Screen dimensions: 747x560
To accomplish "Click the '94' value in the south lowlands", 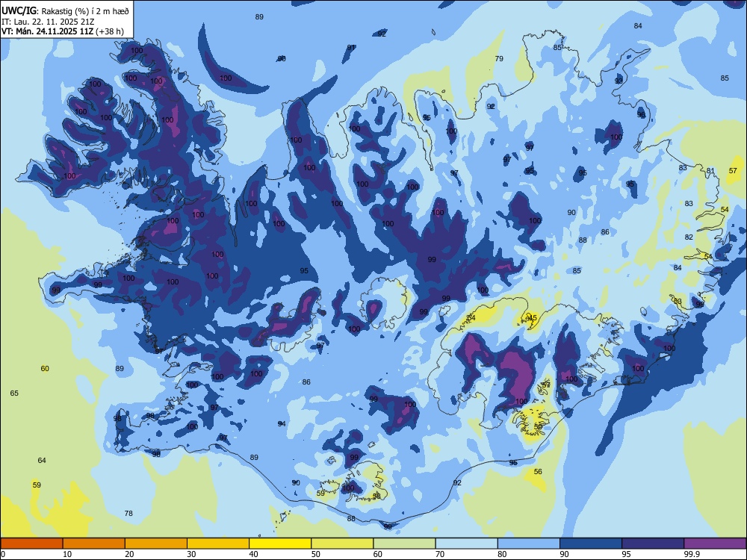I will [x=282, y=424].
